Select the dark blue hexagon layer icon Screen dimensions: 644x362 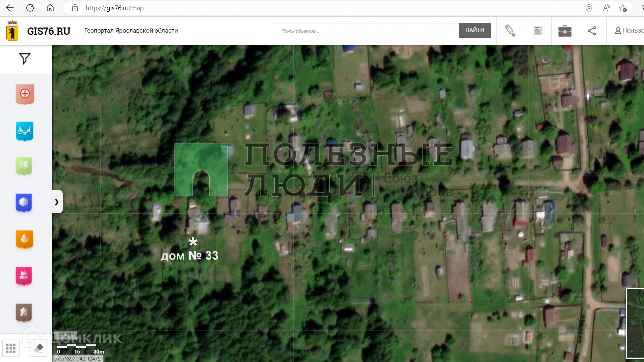24,203
